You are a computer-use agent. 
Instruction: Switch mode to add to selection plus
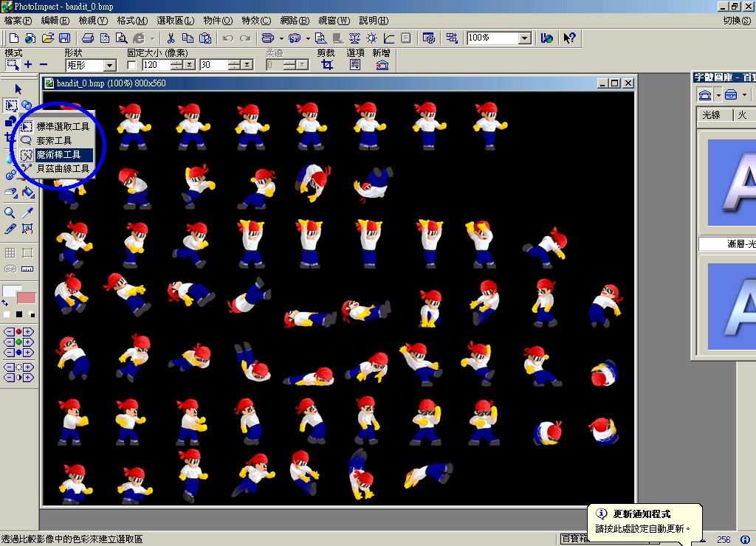coord(29,65)
